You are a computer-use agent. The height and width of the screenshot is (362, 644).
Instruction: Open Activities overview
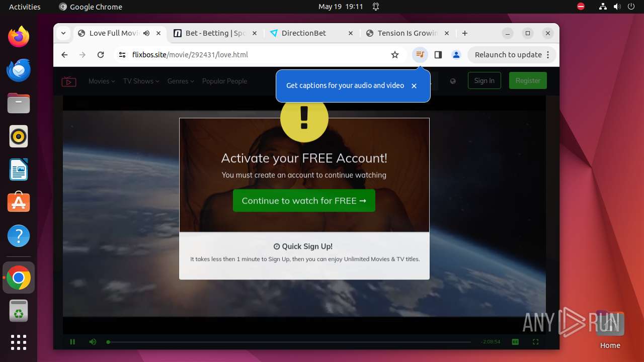[x=25, y=7]
